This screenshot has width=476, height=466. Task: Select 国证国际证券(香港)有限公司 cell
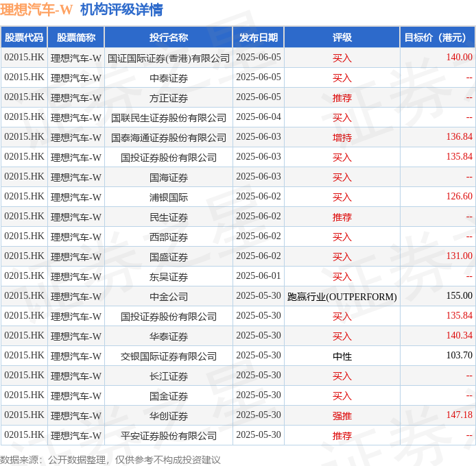click(169, 58)
